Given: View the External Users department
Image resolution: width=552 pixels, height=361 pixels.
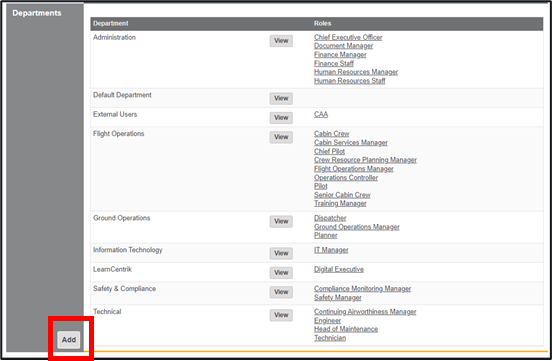Looking at the screenshot, I should click(x=281, y=118).
